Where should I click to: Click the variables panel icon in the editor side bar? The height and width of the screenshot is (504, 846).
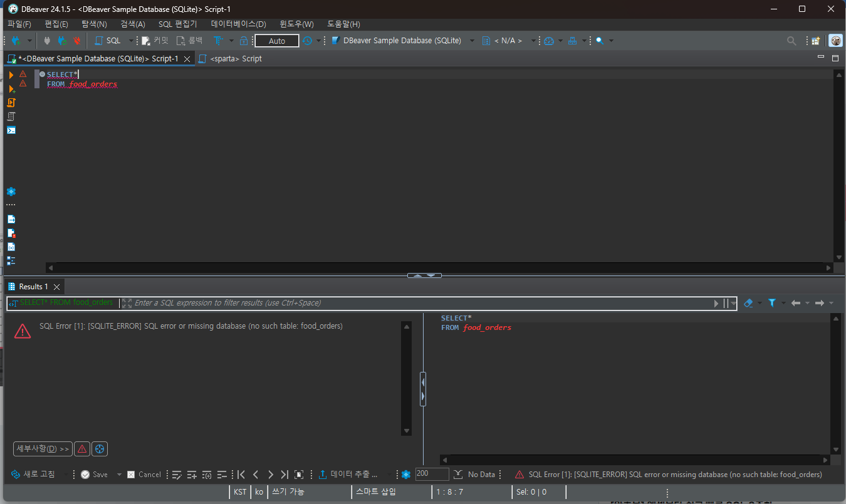(x=11, y=247)
